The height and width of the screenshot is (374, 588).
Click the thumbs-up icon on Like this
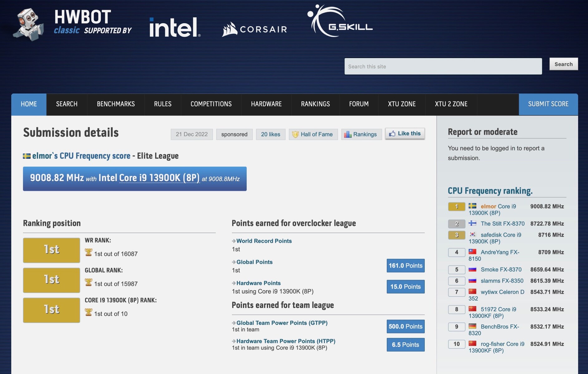coord(392,133)
